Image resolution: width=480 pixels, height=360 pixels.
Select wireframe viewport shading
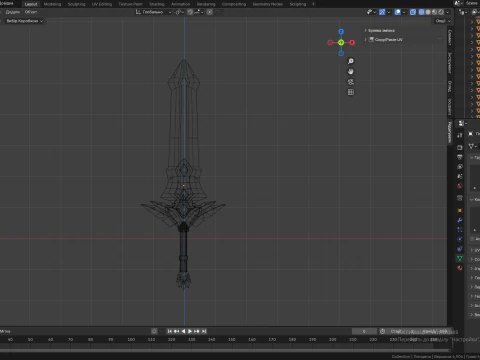tap(422, 12)
